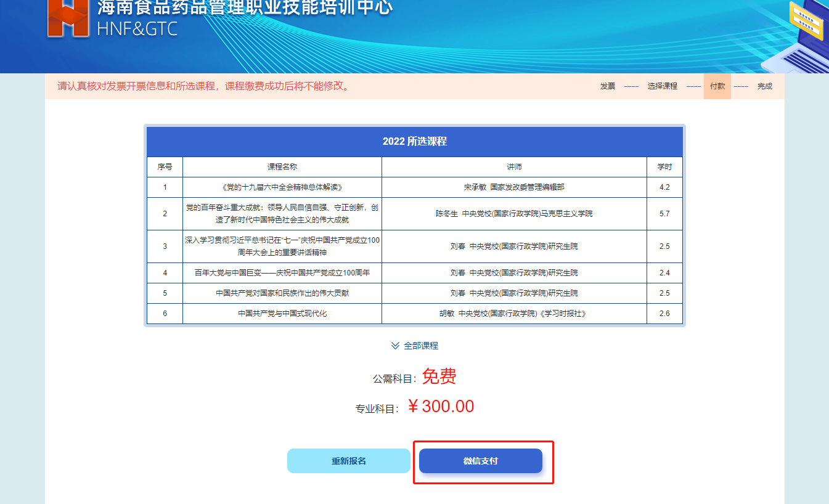Click course 百年大党与中国巨变 row
Image resolution: width=829 pixels, height=504 pixels.
282,272
